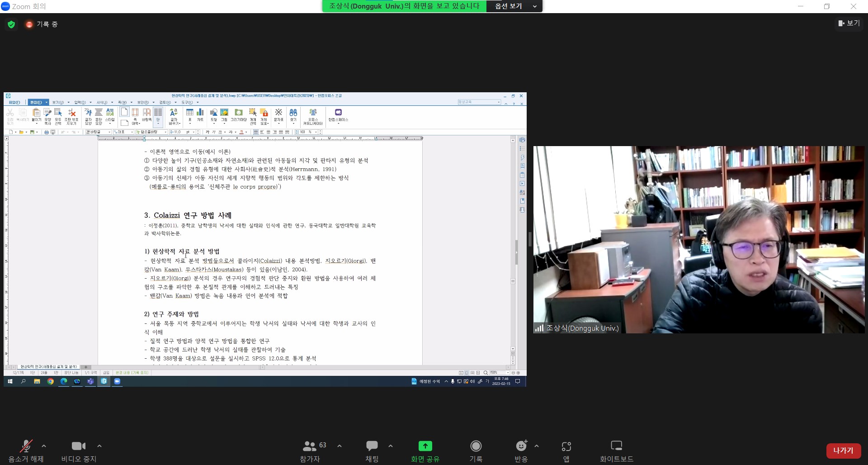Insert a table with 표 icon

tap(190, 115)
